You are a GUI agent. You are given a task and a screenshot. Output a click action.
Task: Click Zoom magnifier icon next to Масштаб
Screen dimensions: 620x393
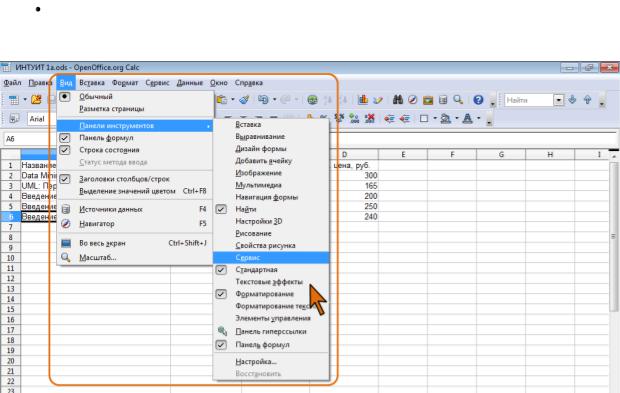point(66,257)
